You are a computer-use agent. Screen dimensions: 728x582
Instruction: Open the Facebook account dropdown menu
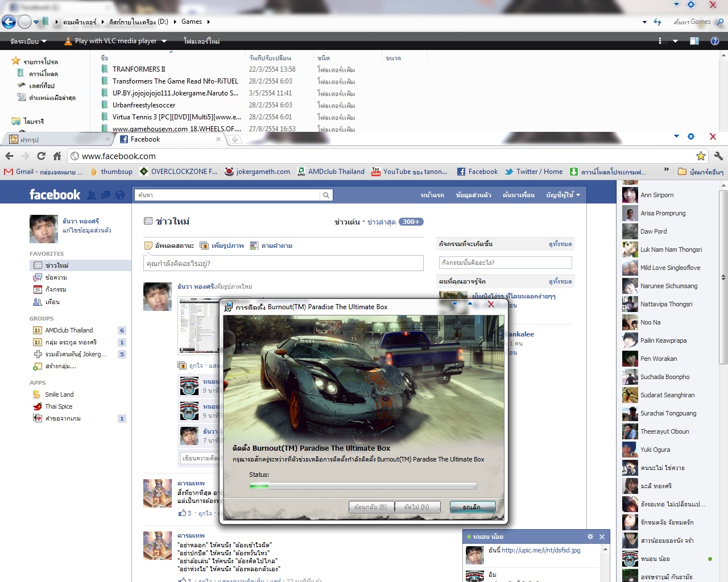click(x=563, y=195)
